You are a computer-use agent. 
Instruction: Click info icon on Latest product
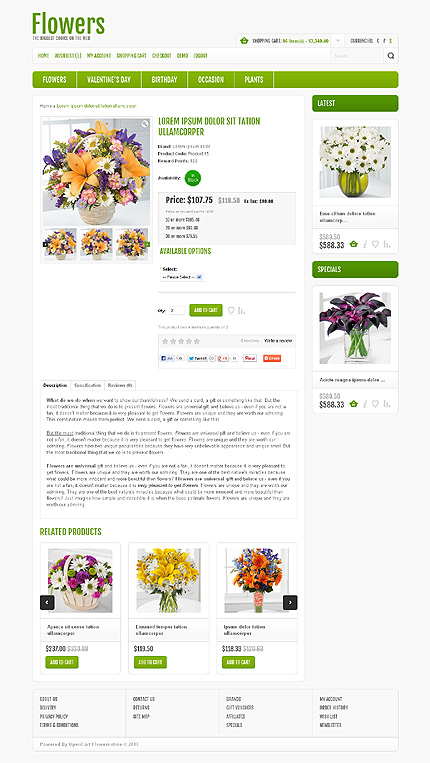pyautogui.click(x=365, y=244)
